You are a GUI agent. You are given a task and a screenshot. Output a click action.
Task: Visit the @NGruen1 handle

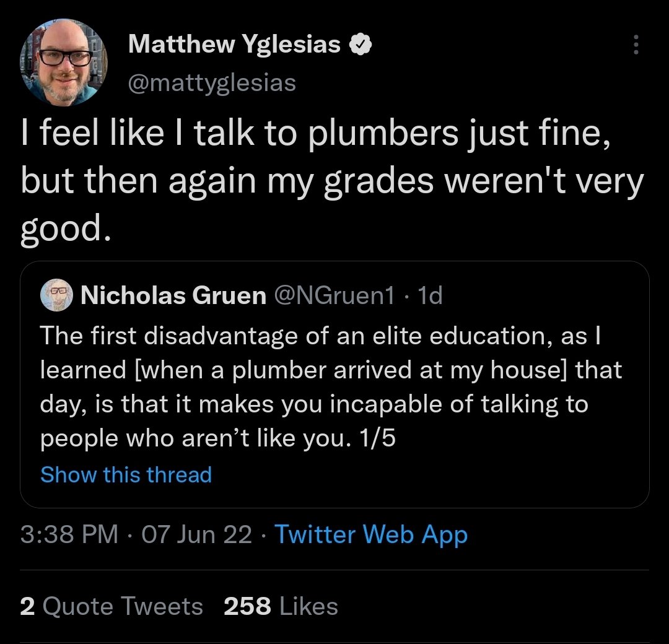click(333, 296)
